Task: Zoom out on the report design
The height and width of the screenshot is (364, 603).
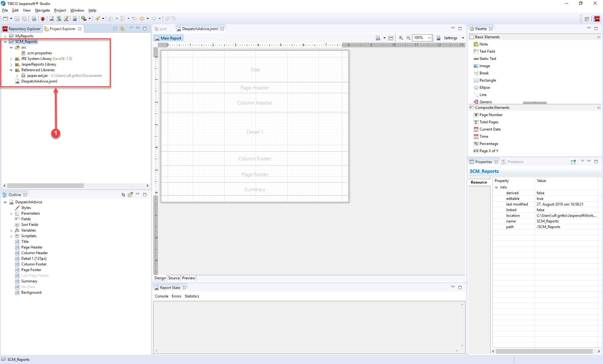Action: pyautogui.click(x=408, y=38)
